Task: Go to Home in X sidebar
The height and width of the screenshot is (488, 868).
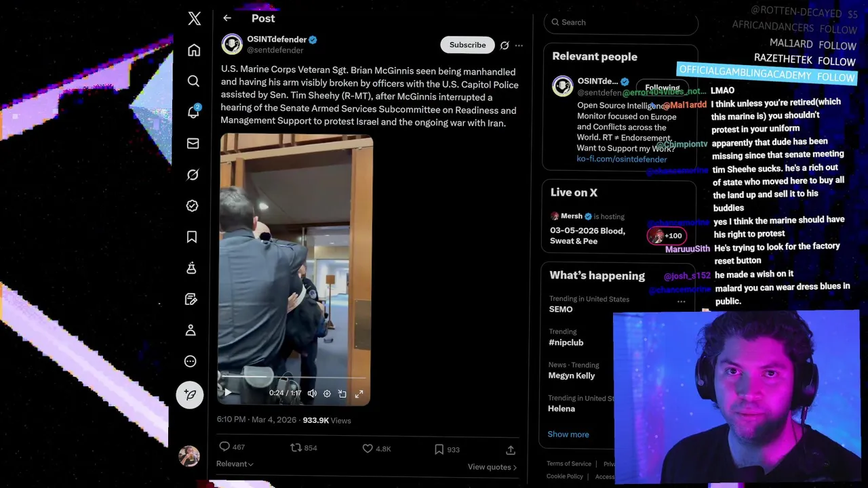Action: [x=194, y=50]
